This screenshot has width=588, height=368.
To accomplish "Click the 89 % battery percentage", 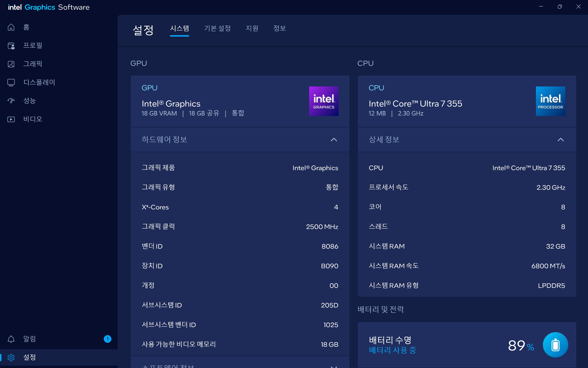I will click(521, 346).
